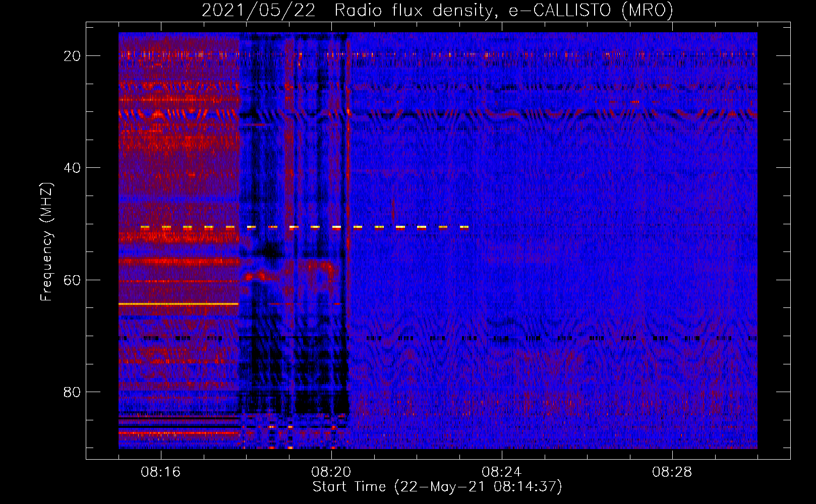Click the 08:20 time tick label

(331, 472)
